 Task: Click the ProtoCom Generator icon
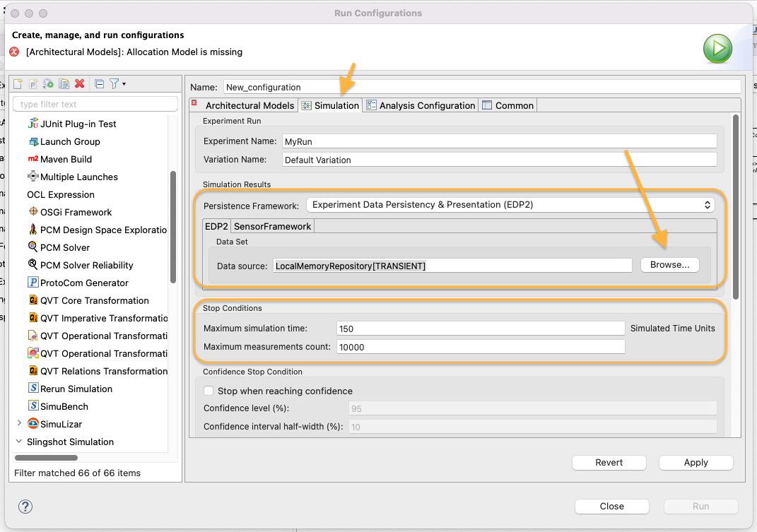click(x=33, y=283)
